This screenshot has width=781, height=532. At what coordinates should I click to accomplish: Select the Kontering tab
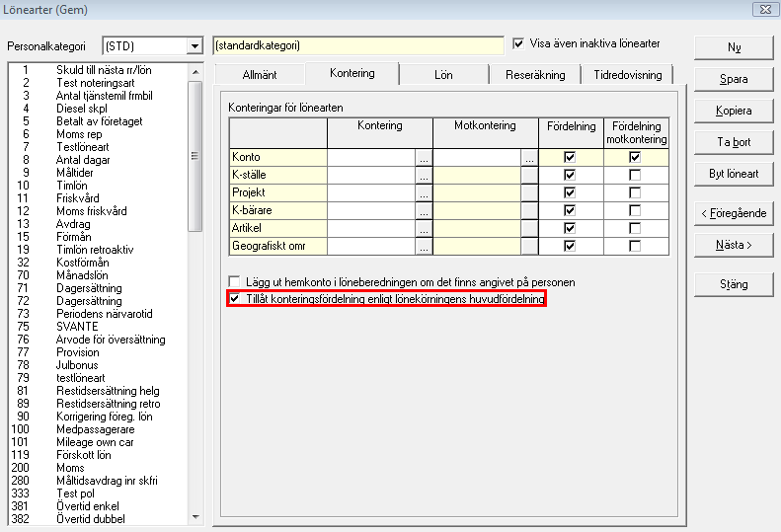[x=352, y=73]
